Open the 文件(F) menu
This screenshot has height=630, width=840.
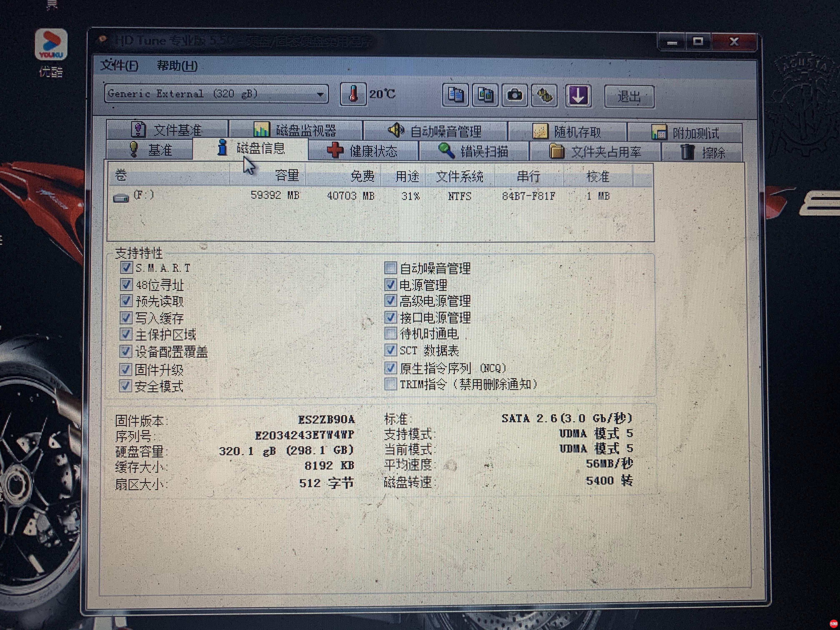(119, 66)
